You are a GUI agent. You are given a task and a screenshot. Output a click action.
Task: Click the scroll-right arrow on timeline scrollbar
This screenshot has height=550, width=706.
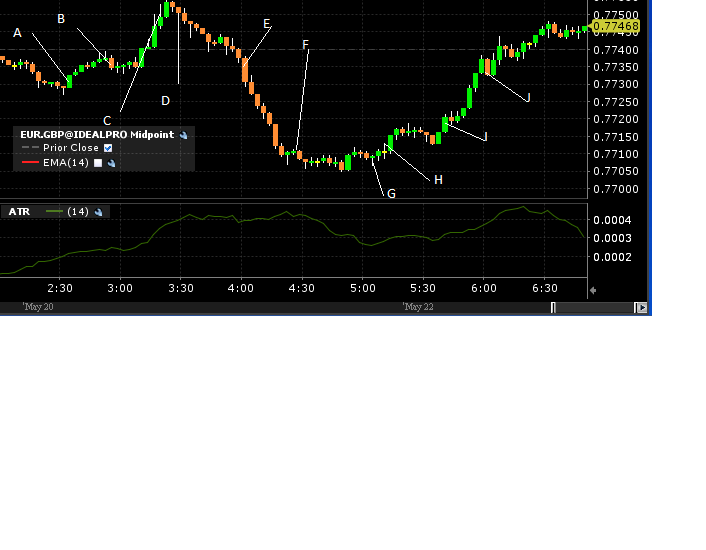[642, 308]
